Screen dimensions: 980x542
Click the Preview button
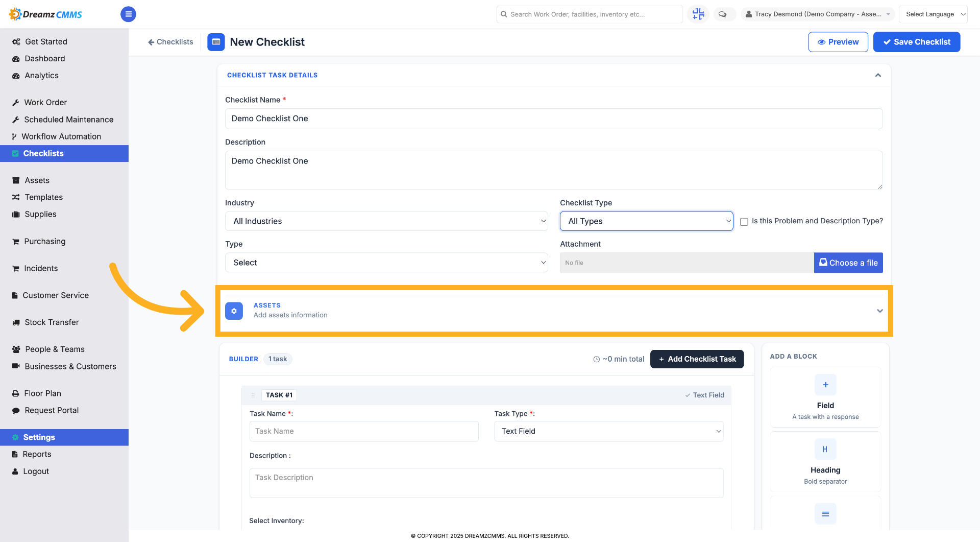(838, 42)
